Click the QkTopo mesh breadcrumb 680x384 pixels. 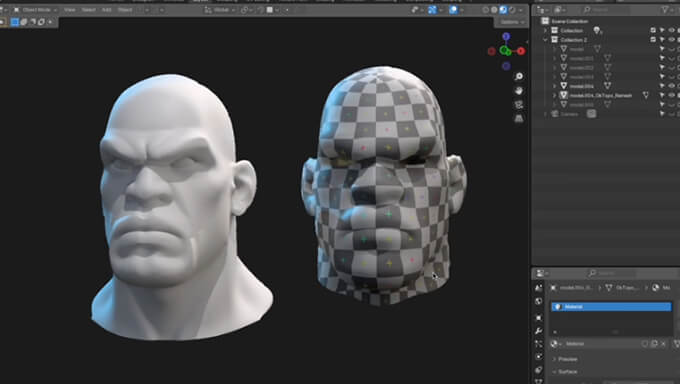(x=622, y=288)
